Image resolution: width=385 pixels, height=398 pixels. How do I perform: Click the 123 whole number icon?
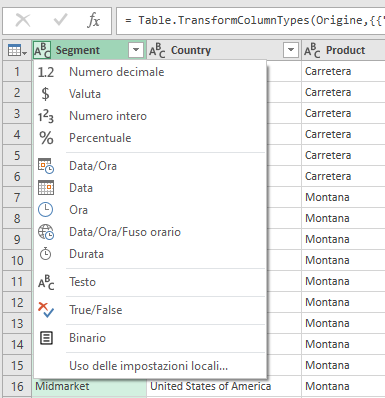click(x=46, y=116)
